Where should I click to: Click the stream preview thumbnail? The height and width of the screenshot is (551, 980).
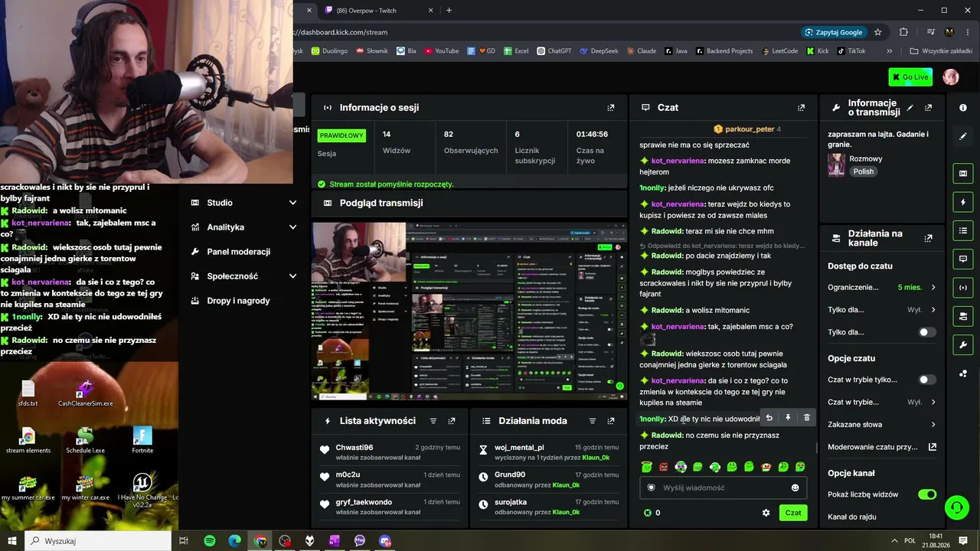click(469, 311)
